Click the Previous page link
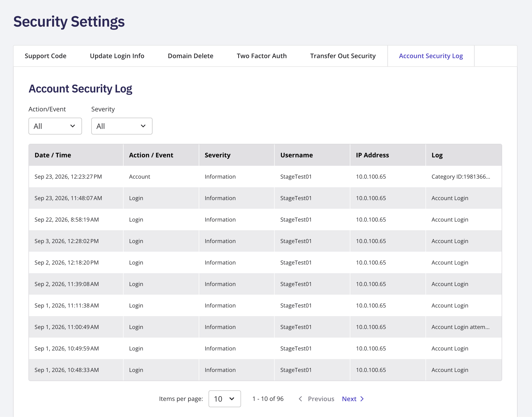This screenshot has height=417, width=532. [x=316, y=399]
